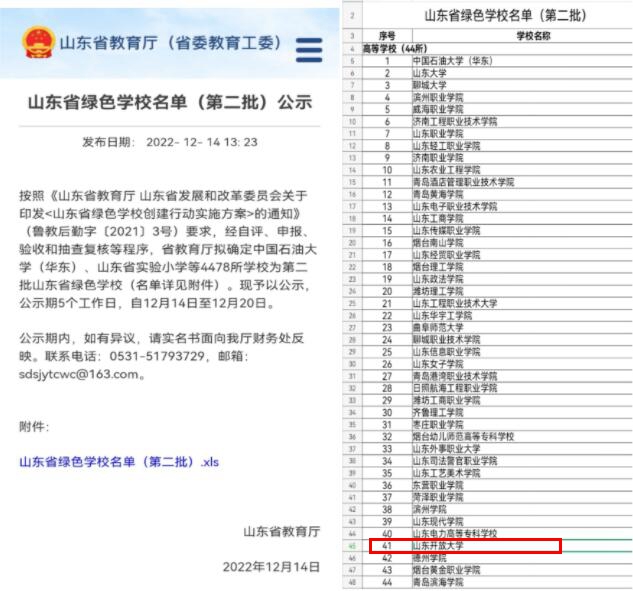Click row header 2 in the spreadsheet
633x591 pixels.
(352, 15)
